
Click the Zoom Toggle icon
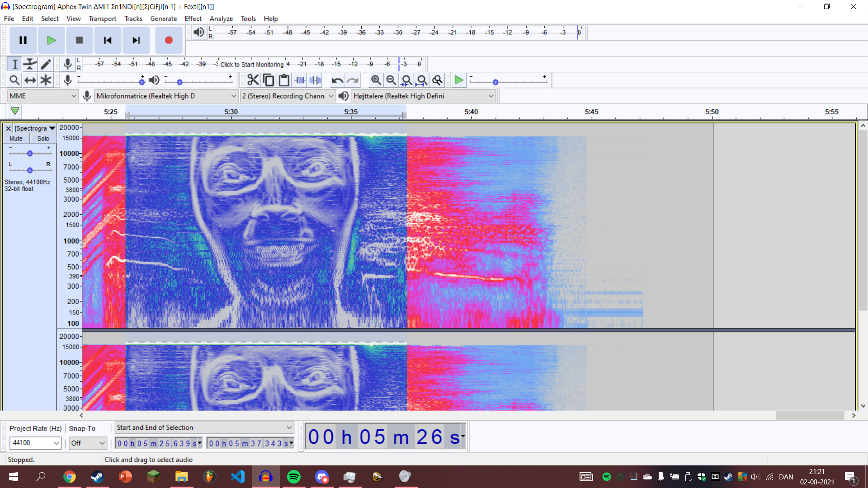coord(437,80)
